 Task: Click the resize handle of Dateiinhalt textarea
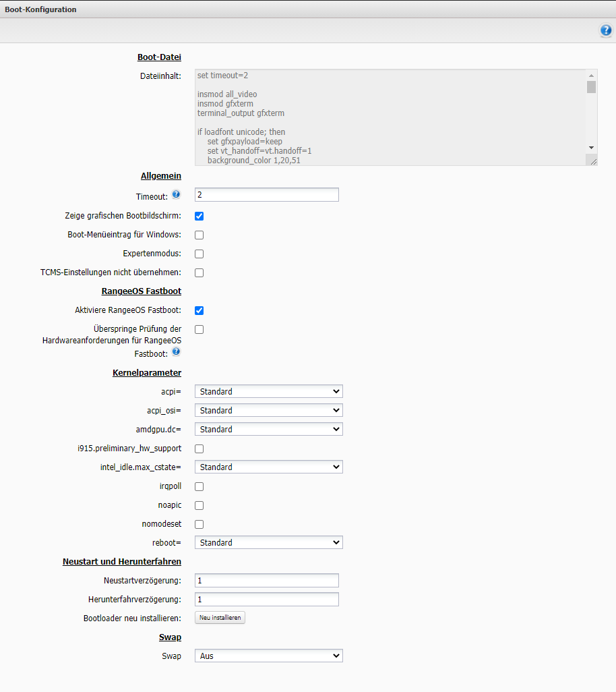[592, 160]
